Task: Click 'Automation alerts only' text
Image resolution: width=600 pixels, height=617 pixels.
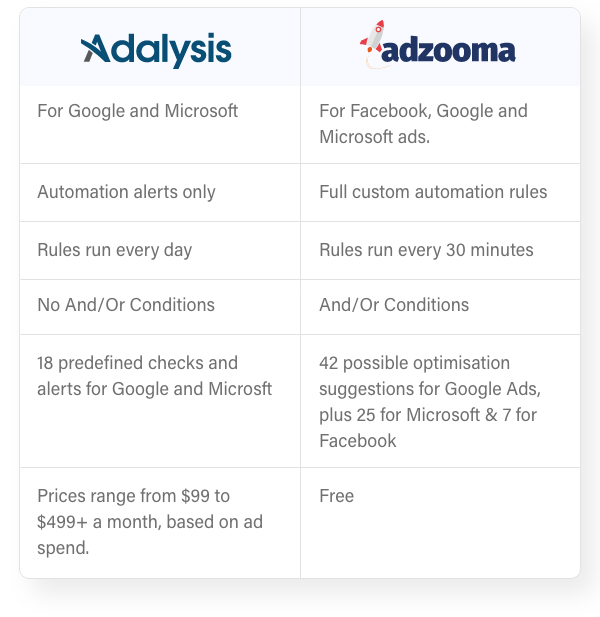Action: 126,192
